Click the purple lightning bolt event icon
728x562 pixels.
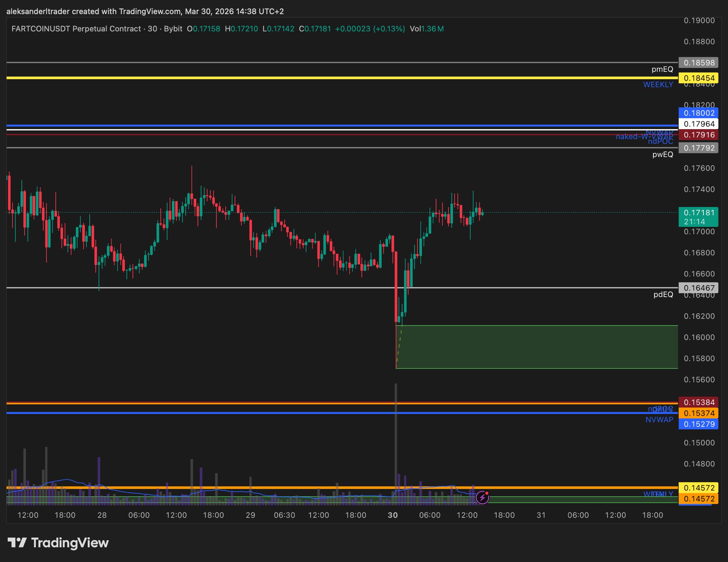tap(482, 497)
